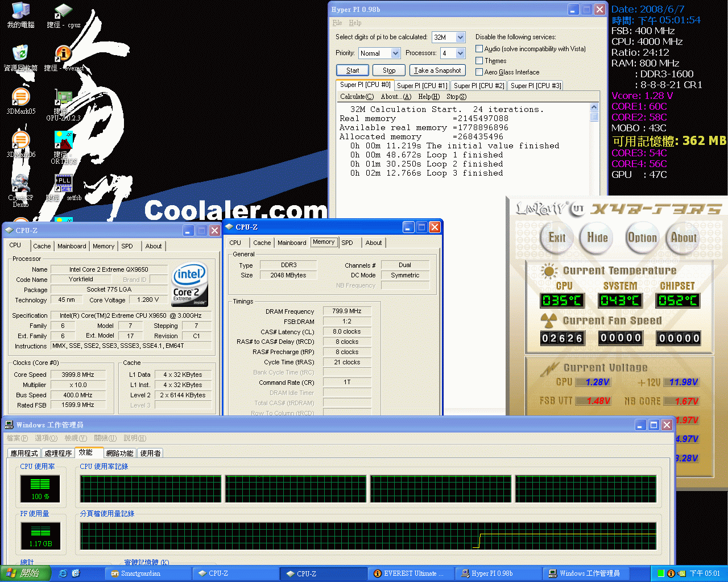The image size is (728, 582).
Task: Open the Crysis SP Demo desktop icon
Action: click(20, 191)
